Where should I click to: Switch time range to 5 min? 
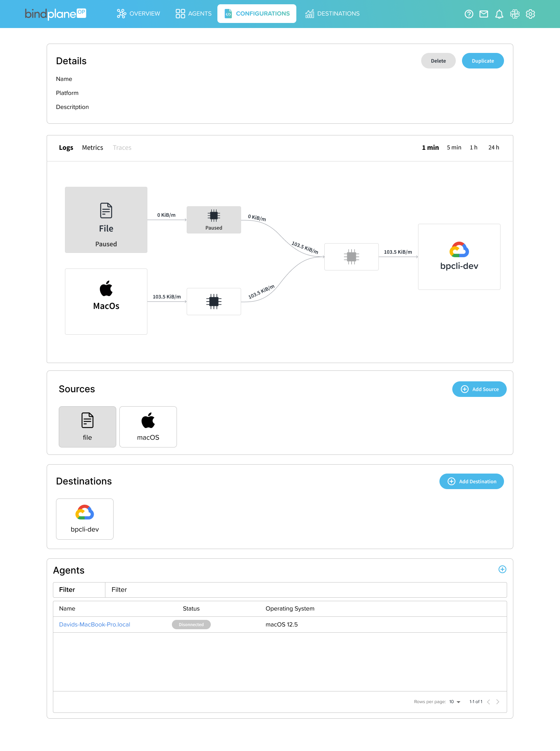[454, 147]
